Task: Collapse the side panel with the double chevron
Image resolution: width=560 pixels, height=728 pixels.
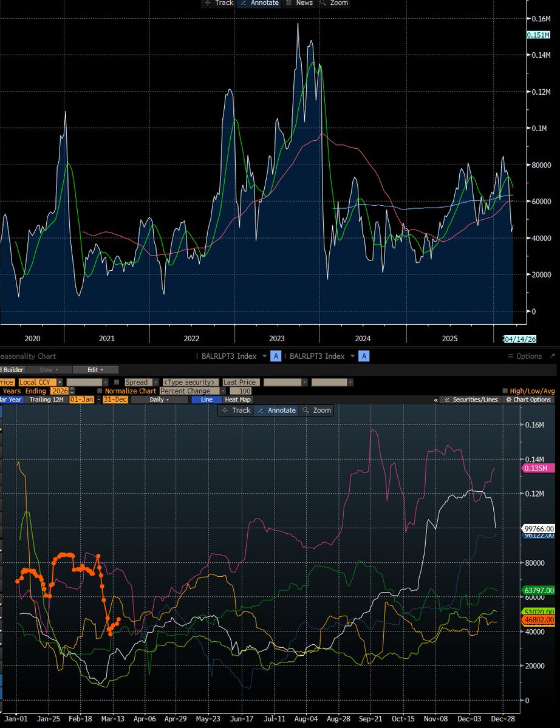Action: (435, 400)
